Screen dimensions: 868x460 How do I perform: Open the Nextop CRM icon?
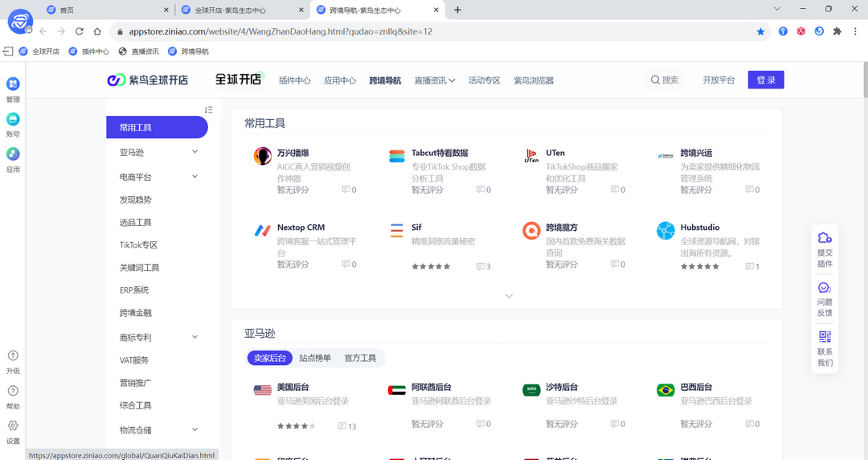coord(262,230)
